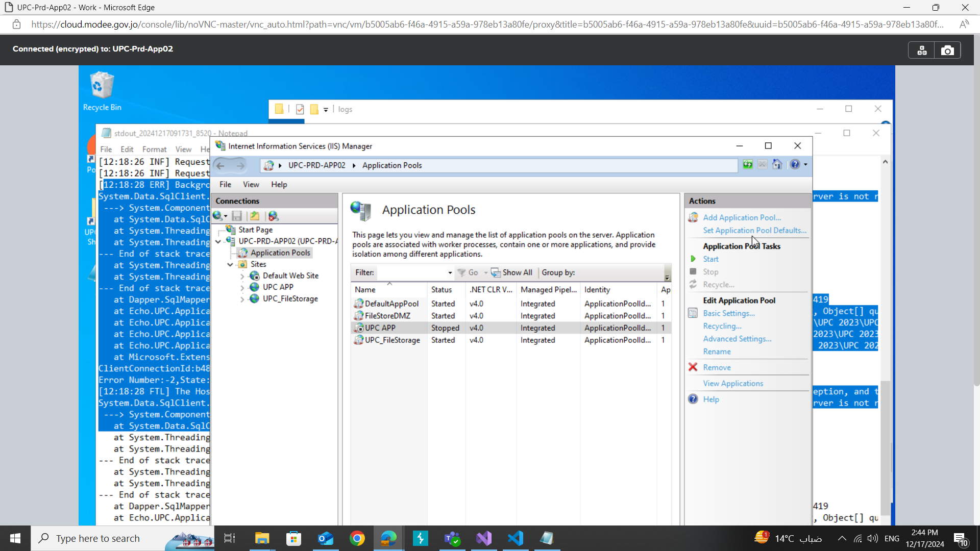Click the volume icon in system tray

click(873, 538)
